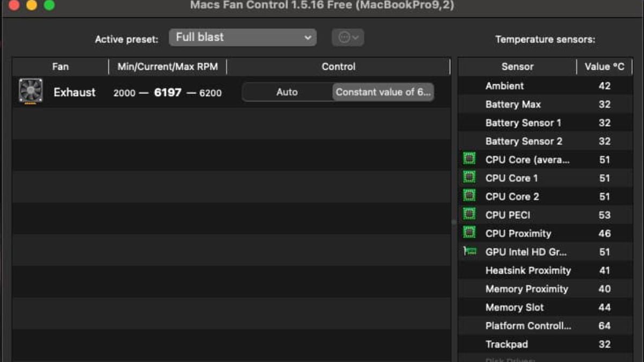Click the CPU Proximity value 46

click(x=604, y=234)
